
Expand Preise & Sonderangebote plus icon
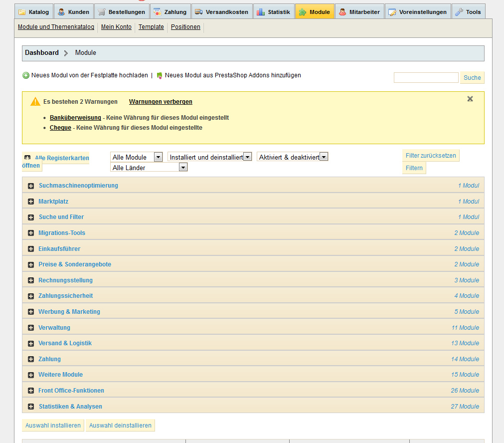coord(31,265)
